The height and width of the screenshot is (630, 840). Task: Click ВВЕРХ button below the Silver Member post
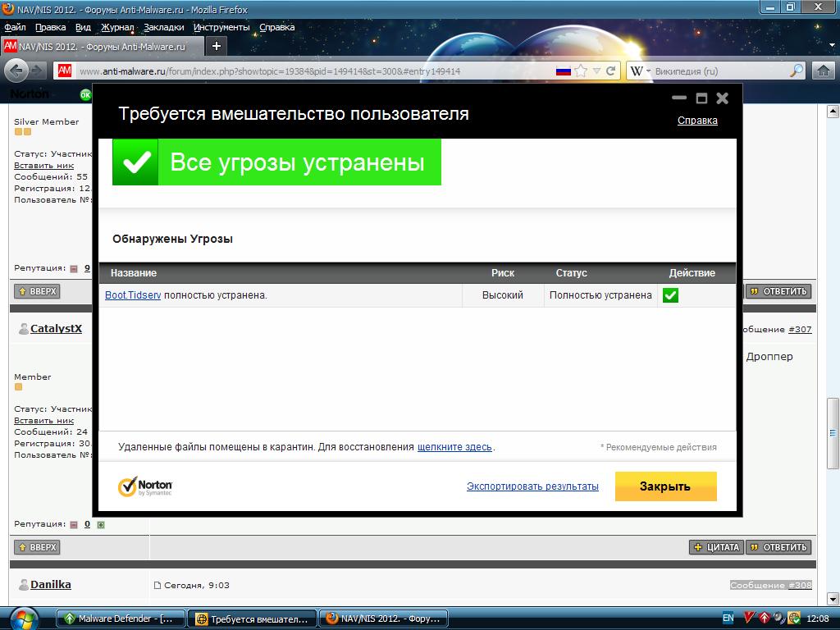pos(38,291)
